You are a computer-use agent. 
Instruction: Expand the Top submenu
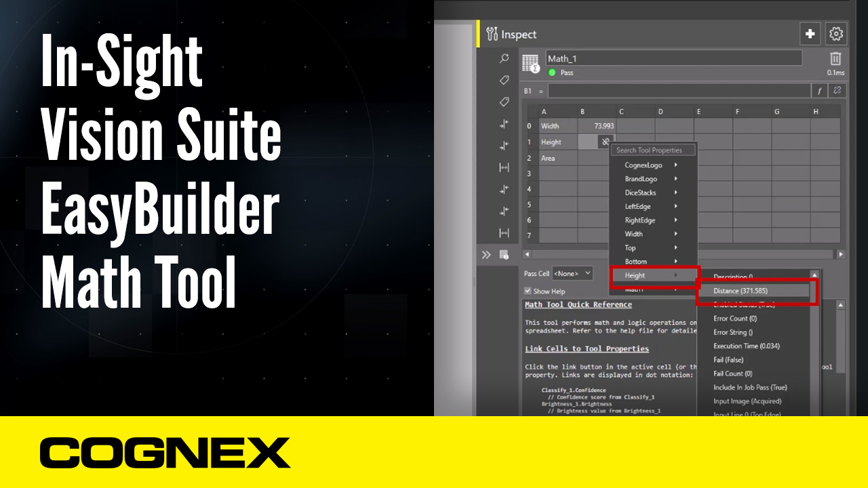point(653,248)
